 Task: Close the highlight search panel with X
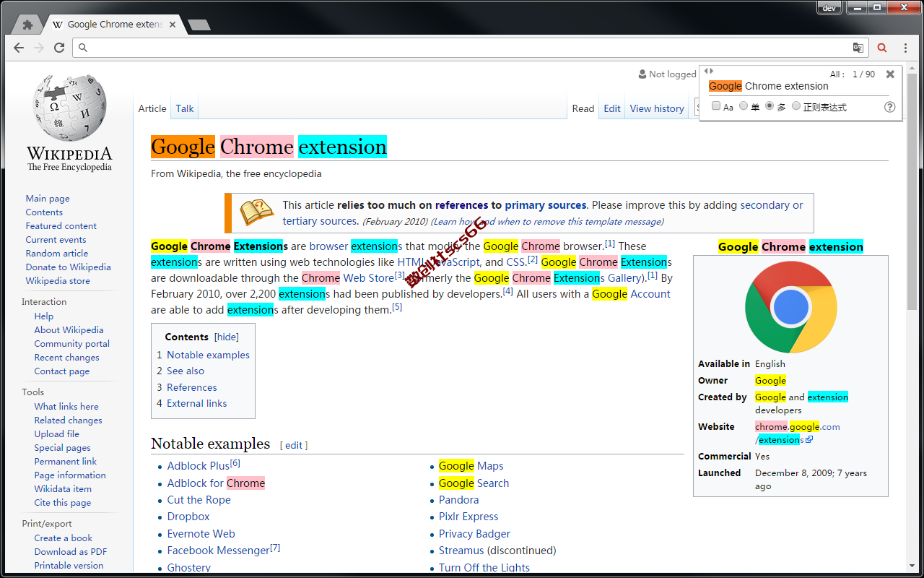point(890,74)
